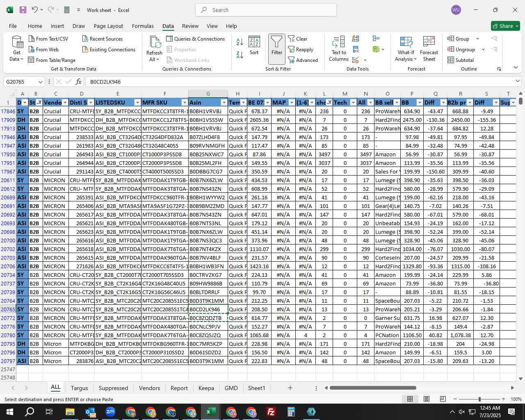Open Forecast Sheet
Image resolution: width=525 pixels, height=420 pixels.
pos(429,48)
